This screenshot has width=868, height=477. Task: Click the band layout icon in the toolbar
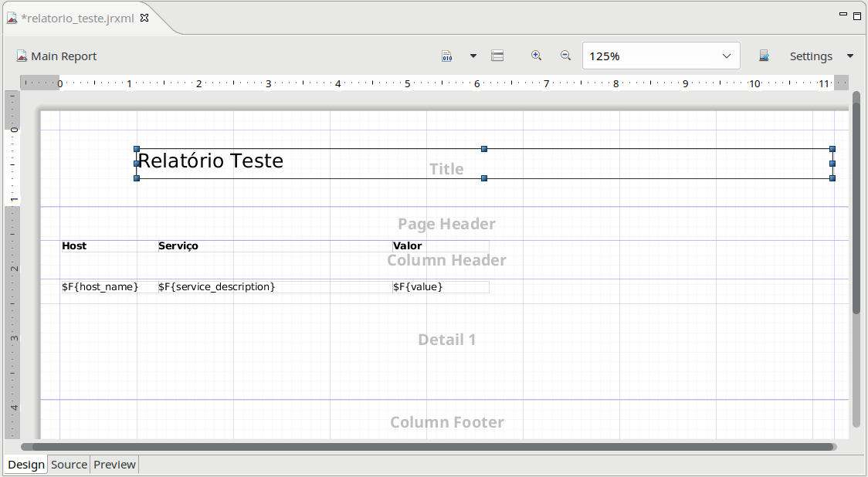(x=497, y=56)
